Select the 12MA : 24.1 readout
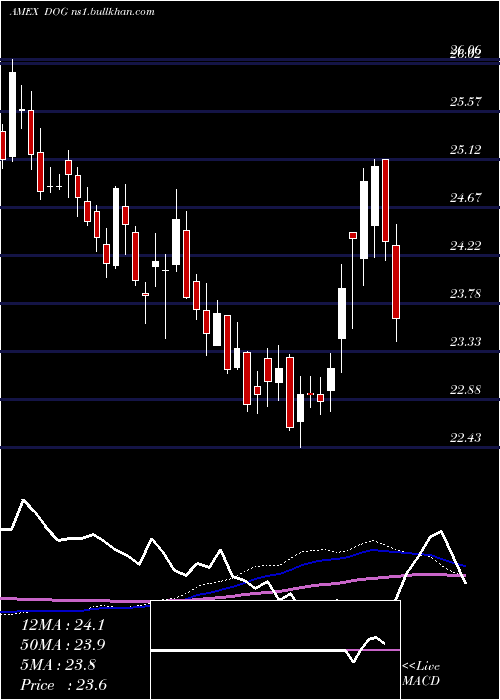The width and height of the screenshot is (500, 700). (x=62, y=625)
